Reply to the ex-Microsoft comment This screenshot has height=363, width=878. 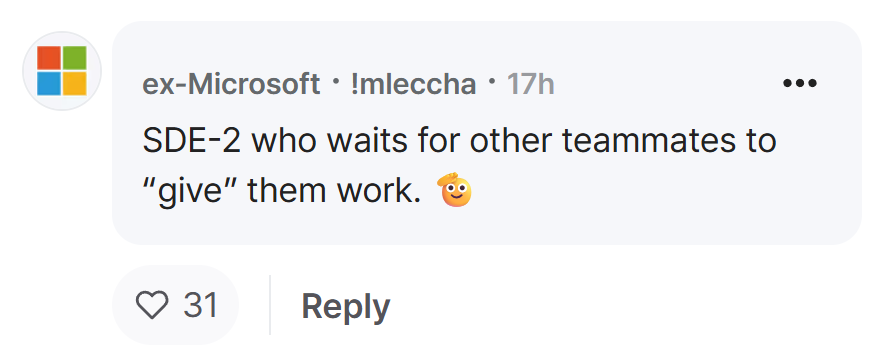[x=345, y=307]
